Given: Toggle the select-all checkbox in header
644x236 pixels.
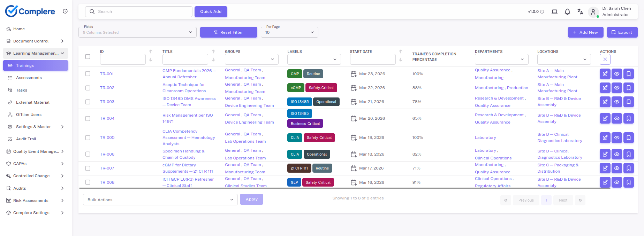Looking at the screenshot, I should pyautogui.click(x=88, y=57).
